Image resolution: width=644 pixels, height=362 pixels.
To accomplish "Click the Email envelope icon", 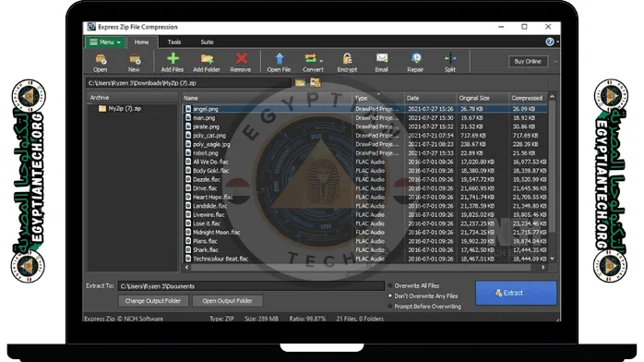I will coord(382,58).
